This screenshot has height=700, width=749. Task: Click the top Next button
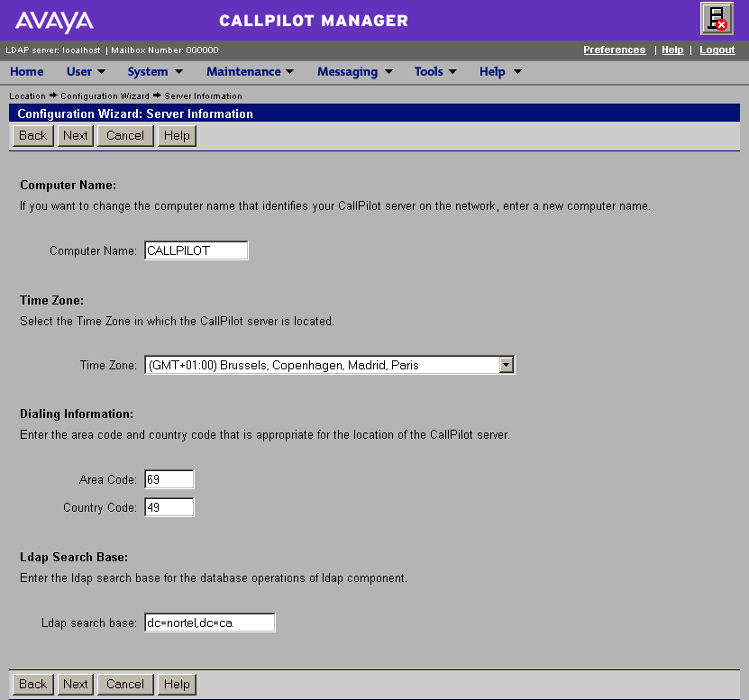click(76, 136)
